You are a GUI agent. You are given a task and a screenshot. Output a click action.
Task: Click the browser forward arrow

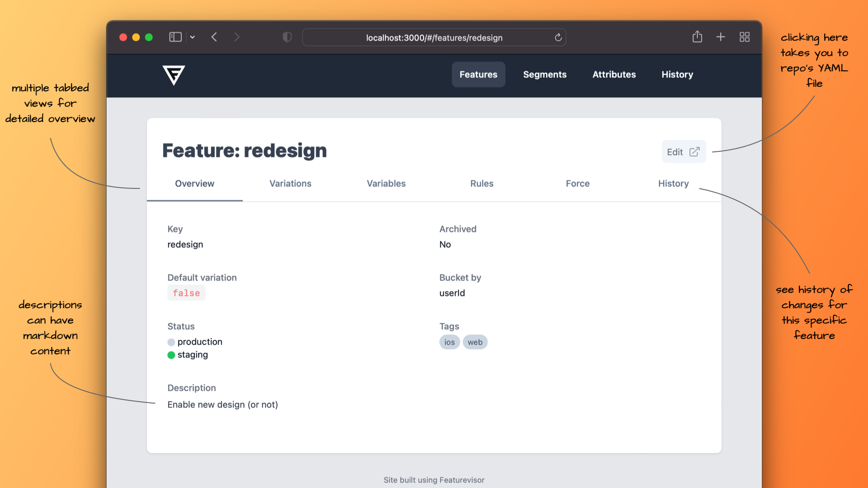coord(236,37)
